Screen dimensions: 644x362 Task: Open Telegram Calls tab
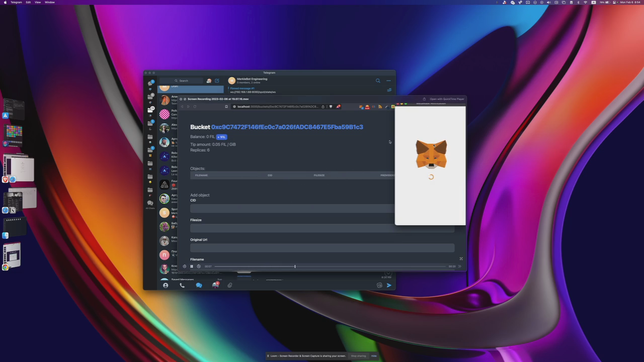click(182, 285)
